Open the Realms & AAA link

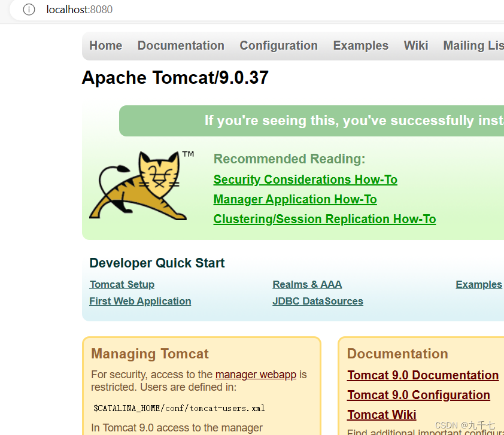[307, 284]
